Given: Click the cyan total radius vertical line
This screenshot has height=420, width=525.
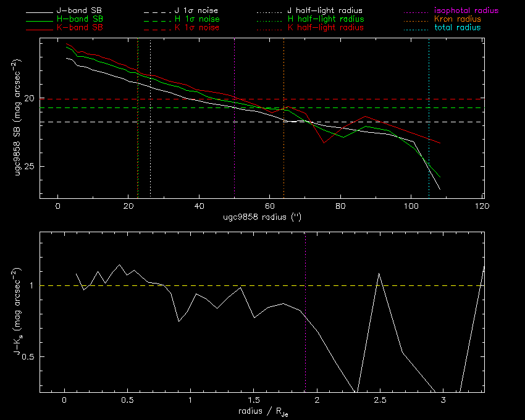Looking at the screenshot, I should point(429,118).
